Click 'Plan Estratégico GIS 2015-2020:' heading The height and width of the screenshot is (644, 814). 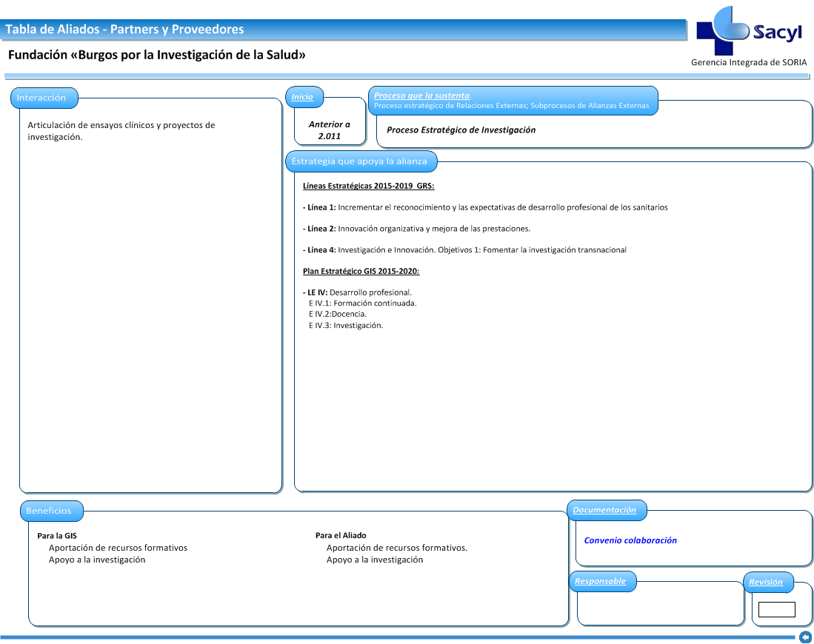(x=361, y=271)
